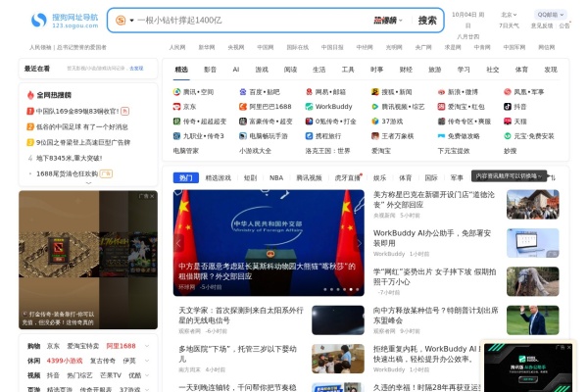The height and width of the screenshot is (392, 588).
Task: Click the 王者万象棋 icon
Action: click(x=375, y=136)
